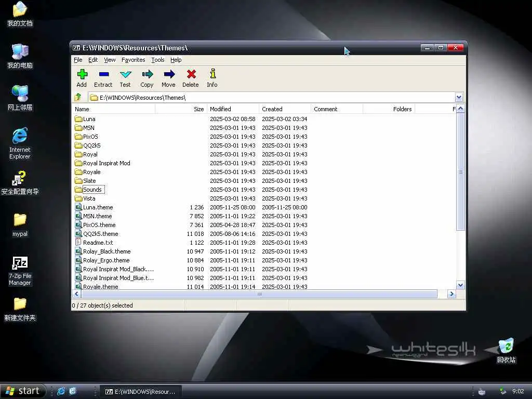
Task: Select the Readme.txt file icon
Action: pos(78,243)
